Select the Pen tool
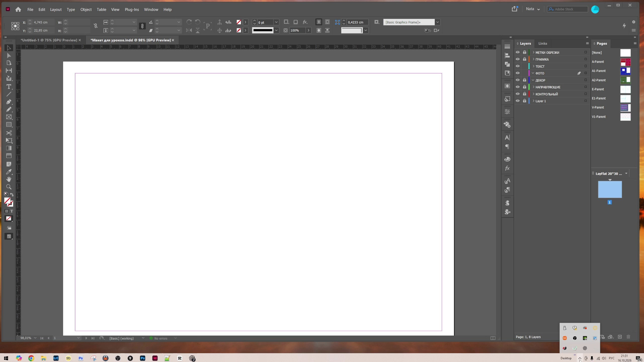 click(9, 102)
